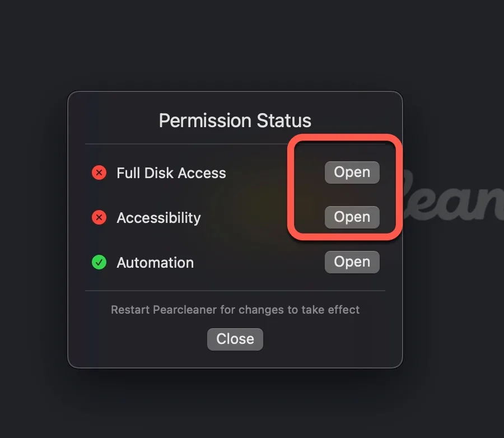Open Accessibility permission settings

(x=352, y=217)
